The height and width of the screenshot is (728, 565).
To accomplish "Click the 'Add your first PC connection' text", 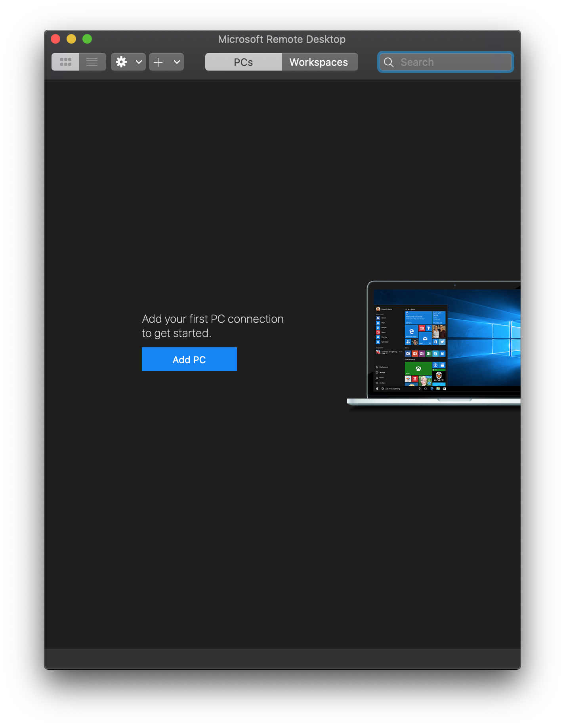I will [x=213, y=319].
